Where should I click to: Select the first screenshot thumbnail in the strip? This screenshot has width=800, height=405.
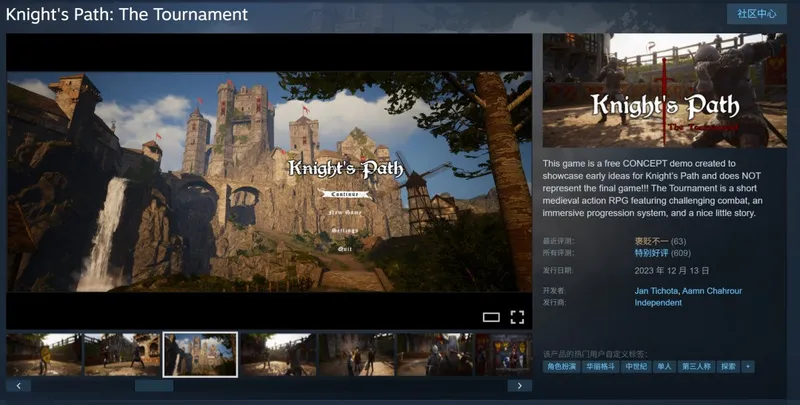[x=44, y=354]
